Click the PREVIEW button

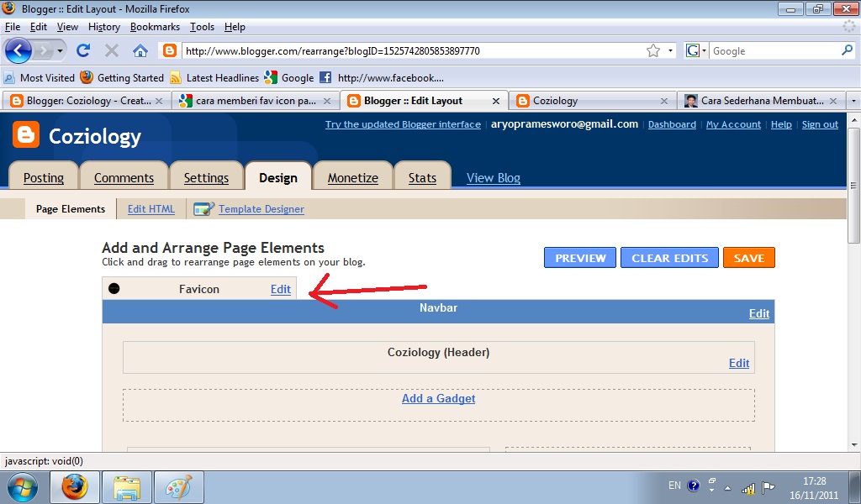coord(580,258)
